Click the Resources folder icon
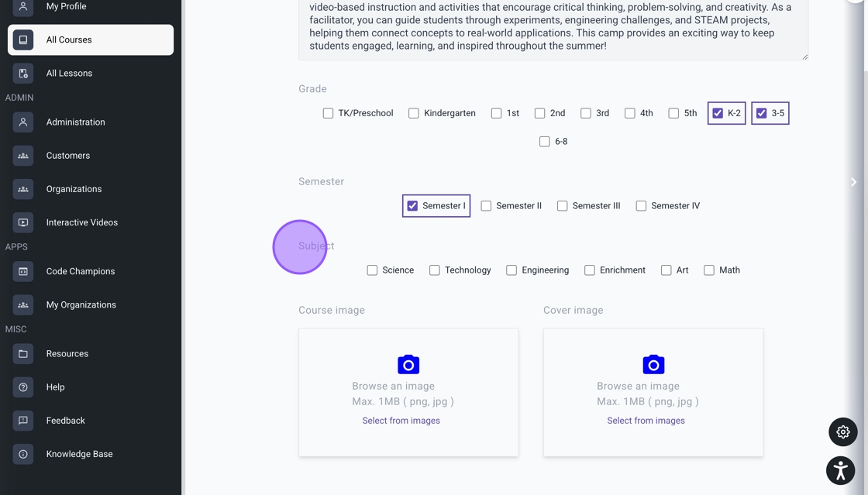The height and width of the screenshot is (495, 868). [x=23, y=354]
